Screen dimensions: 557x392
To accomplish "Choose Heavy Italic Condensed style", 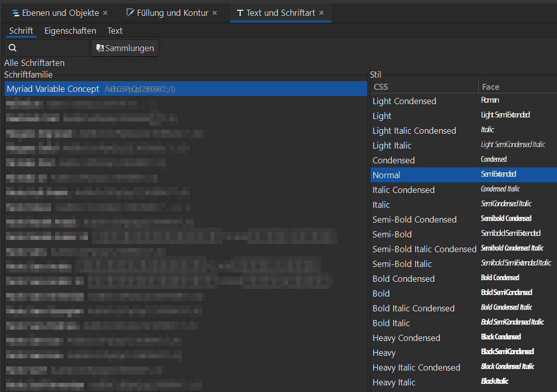I will (463, 367).
